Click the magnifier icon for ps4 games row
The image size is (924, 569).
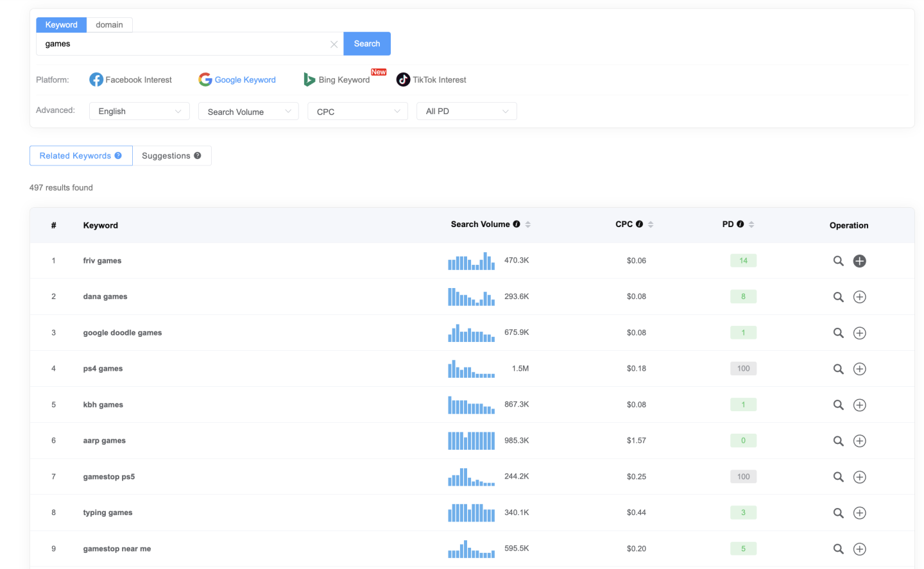point(838,369)
